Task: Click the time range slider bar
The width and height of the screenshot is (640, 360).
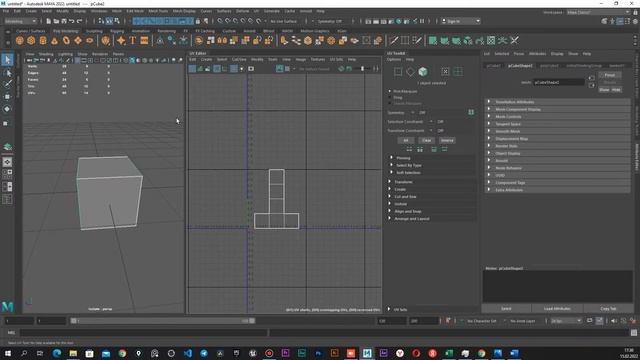Action: pyautogui.click(x=163, y=321)
